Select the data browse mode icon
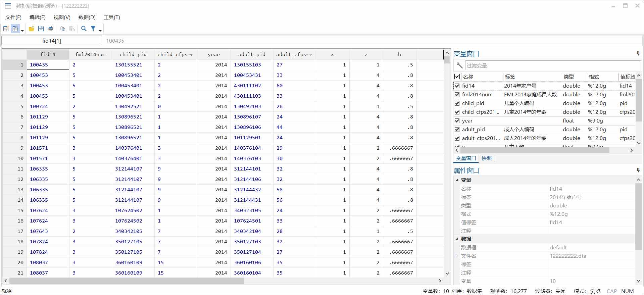This screenshot has width=644, height=295. (x=15, y=29)
